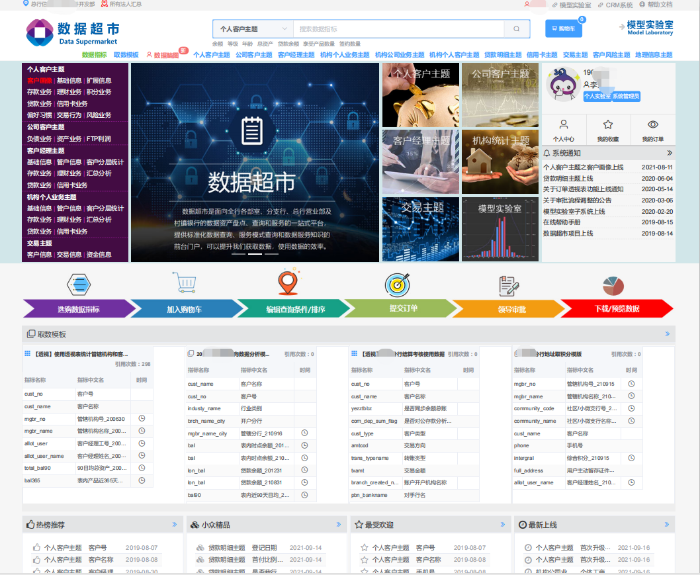Open the 交易主题 thumbnail

[x=421, y=229]
